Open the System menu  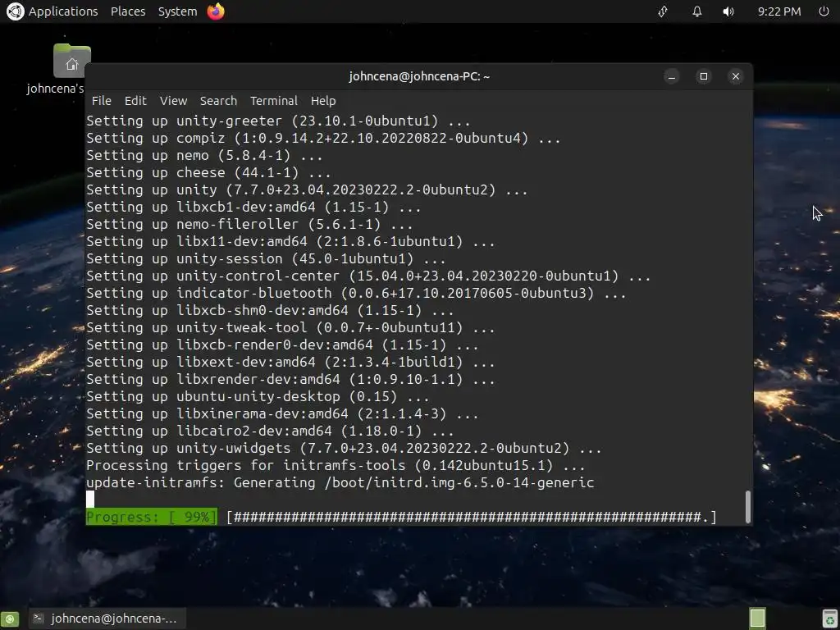tap(177, 11)
